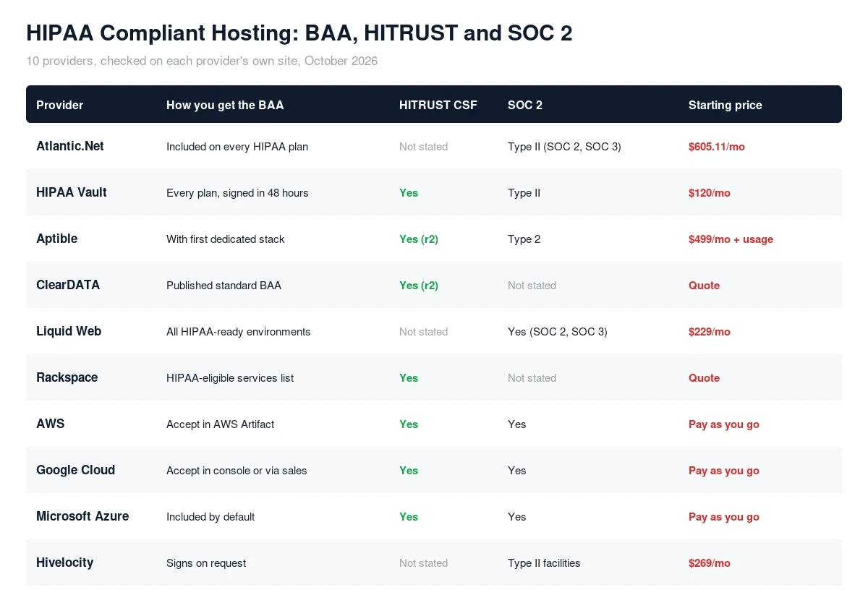Click Google Cloud's green HITRUST 'Yes'
This screenshot has height=603, width=868.
(409, 471)
